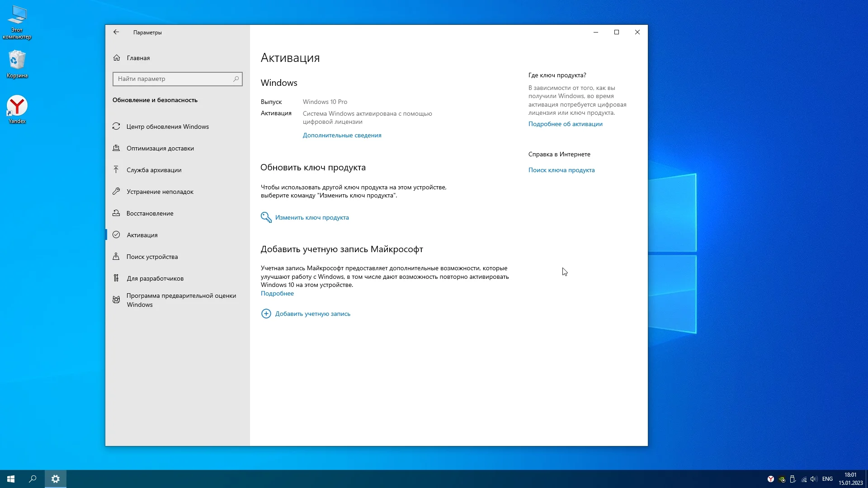Viewport: 868px width, 488px height.
Task: Select Поиск устройства in sidebar
Action: pyautogui.click(x=152, y=257)
